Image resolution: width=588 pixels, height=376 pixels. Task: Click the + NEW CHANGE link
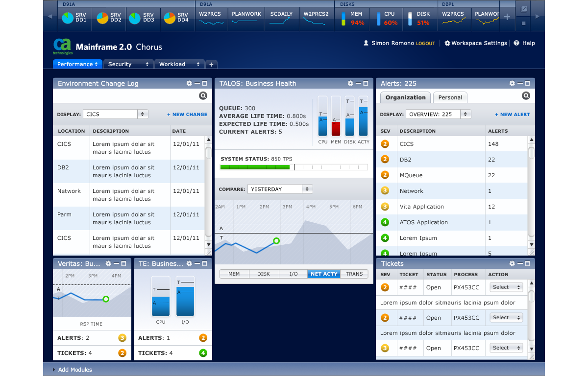187,115
